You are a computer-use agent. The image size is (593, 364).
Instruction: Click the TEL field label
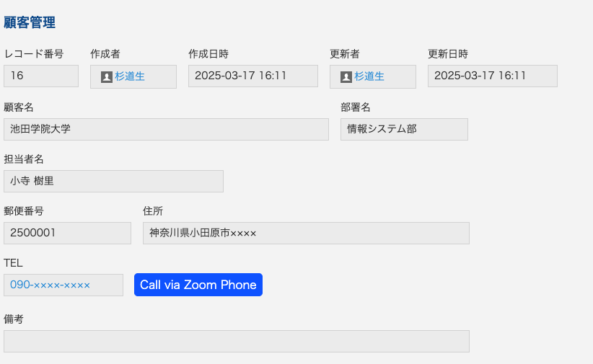13,263
